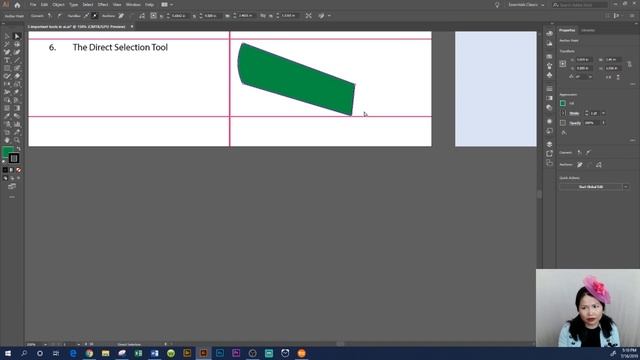The width and height of the screenshot is (640, 360).
Task: Switch paint mode to Gradient in toolbar
Action: point(12,170)
